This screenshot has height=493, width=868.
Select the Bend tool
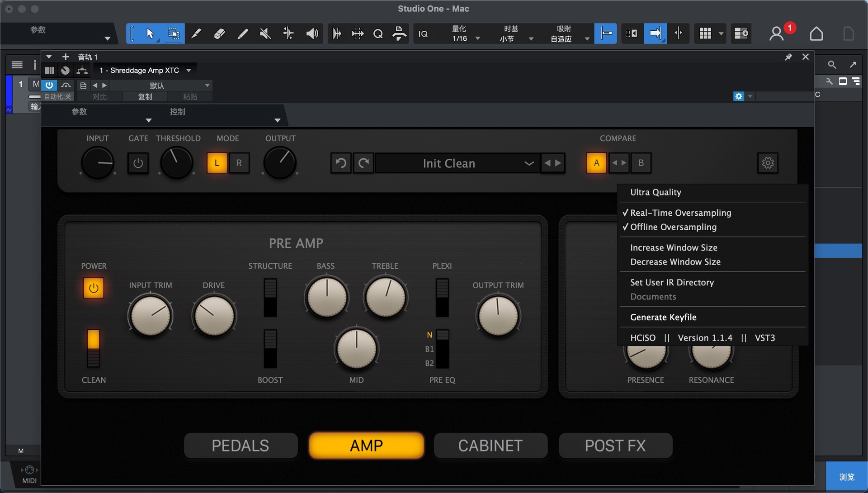tap(288, 33)
